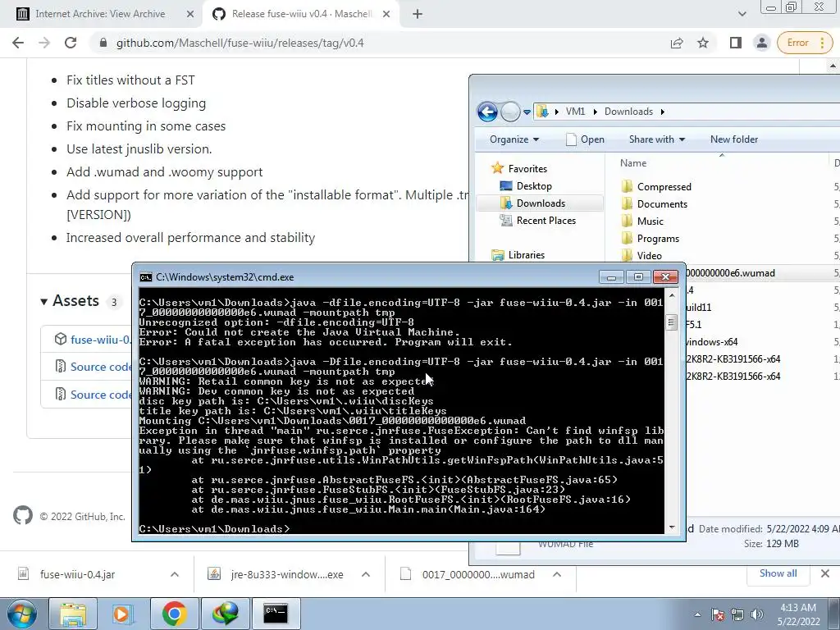Select Favorites in navigation pane
Viewport: 840px width, 630px height.
tap(527, 169)
